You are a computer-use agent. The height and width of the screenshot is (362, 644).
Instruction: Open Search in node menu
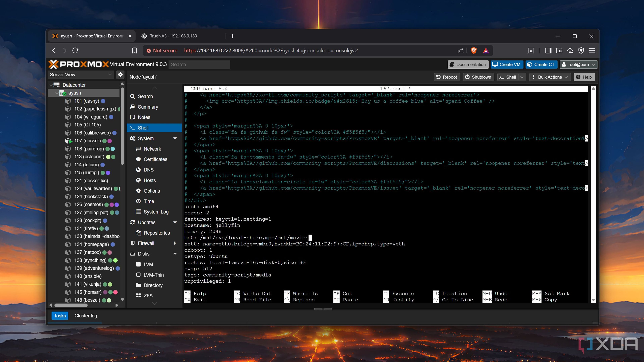pyautogui.click(x=154, y=96)
